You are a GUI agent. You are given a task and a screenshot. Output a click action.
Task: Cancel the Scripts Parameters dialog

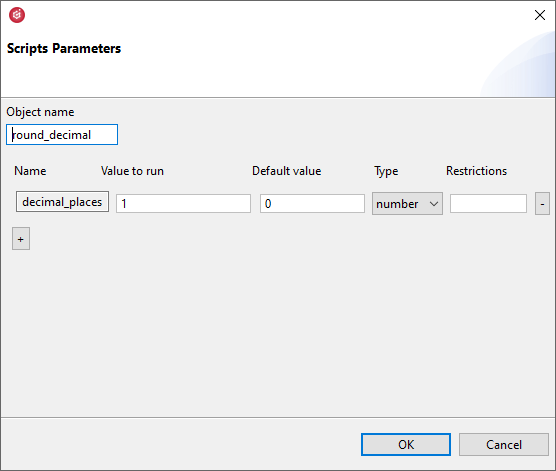(504, 444)
